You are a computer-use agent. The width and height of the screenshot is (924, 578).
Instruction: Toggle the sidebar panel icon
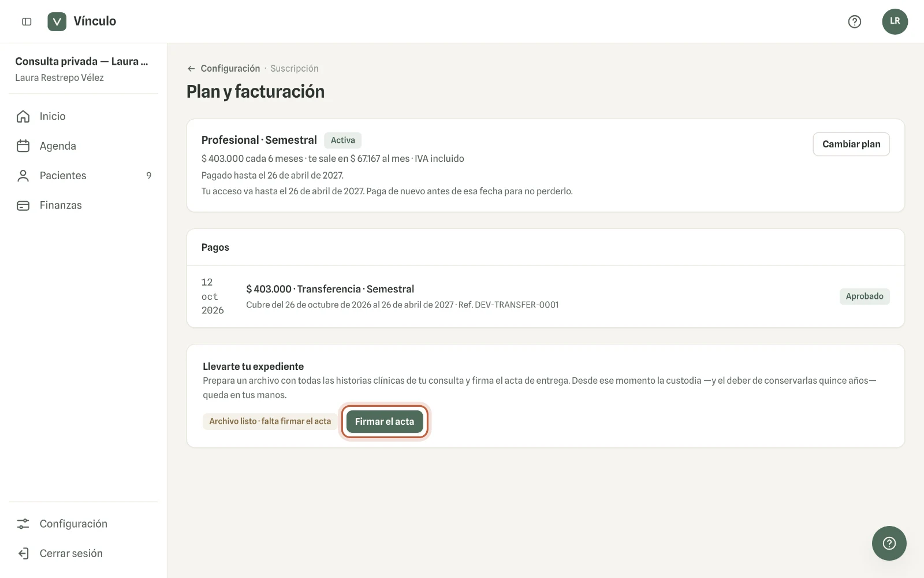(x=27, y=21)
